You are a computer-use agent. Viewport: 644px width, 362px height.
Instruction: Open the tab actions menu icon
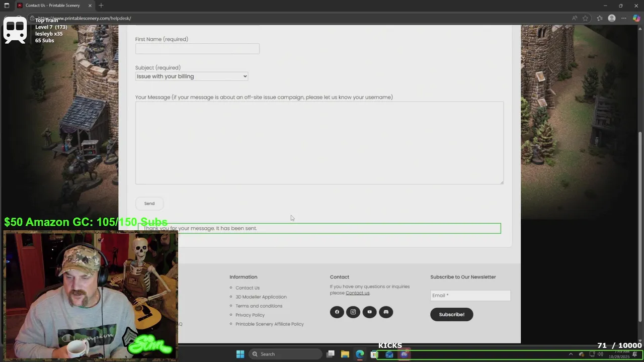tap(7, 6)
